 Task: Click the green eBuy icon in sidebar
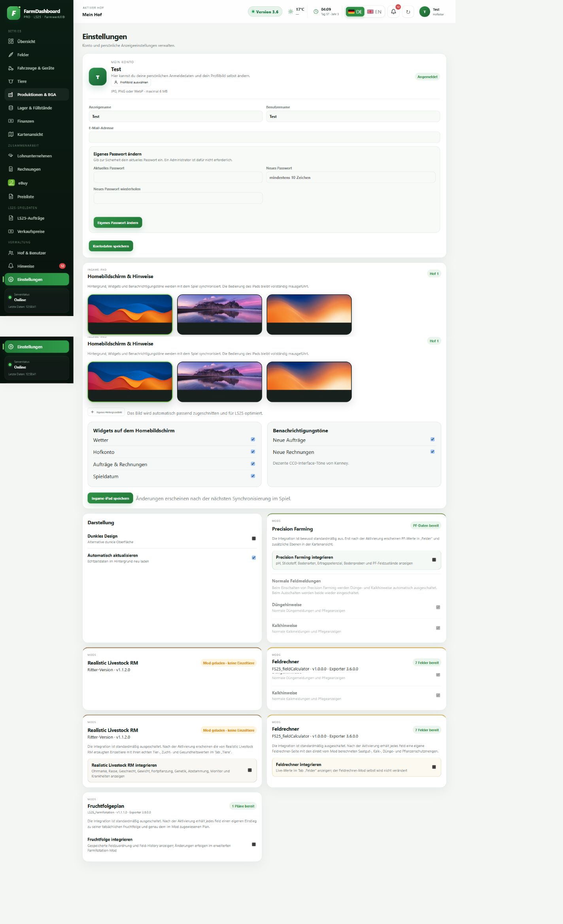pyautogui.click(x=11, y=183)
